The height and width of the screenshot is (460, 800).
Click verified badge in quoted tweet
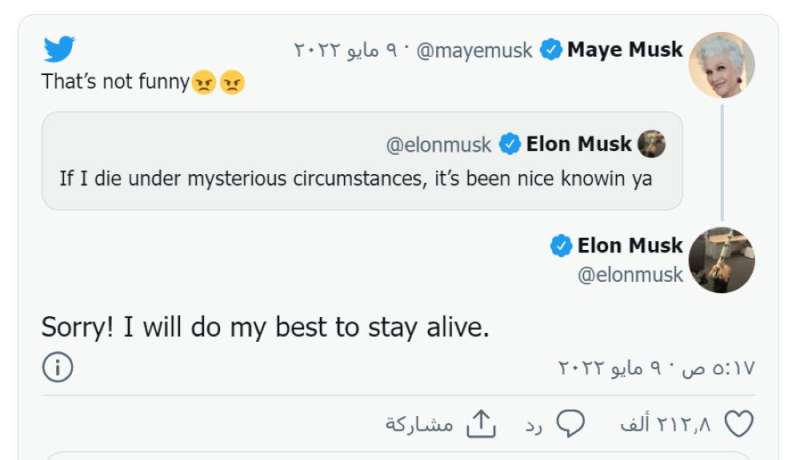[x=510, y=144]
